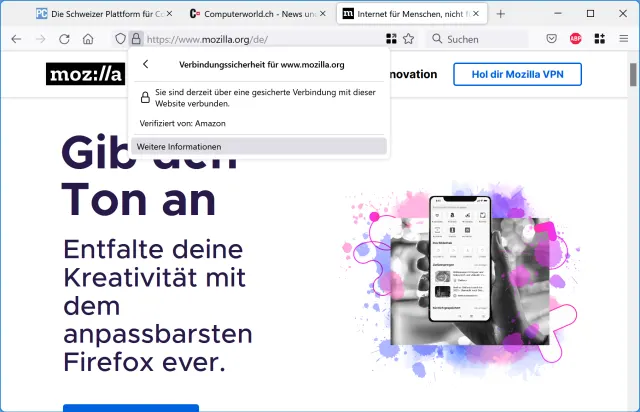Image resolution: width=640 pixels, height=412 pixels.
Task: Select the Internet für Menschen tab
Action: tap(412, 14)
